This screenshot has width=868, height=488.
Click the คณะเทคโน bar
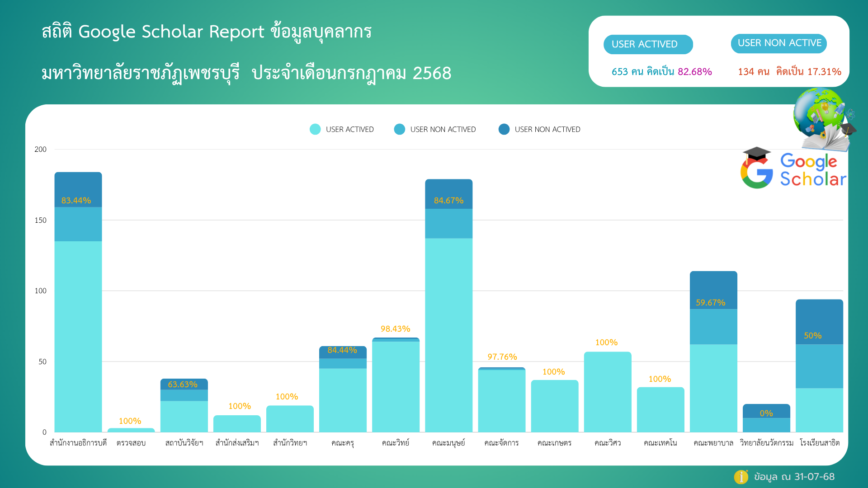(x=660, y=410)
